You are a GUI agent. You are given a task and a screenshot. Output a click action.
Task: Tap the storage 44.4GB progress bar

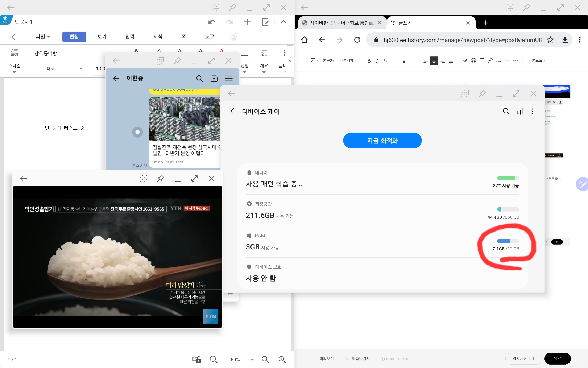click(x=508, y=209)
